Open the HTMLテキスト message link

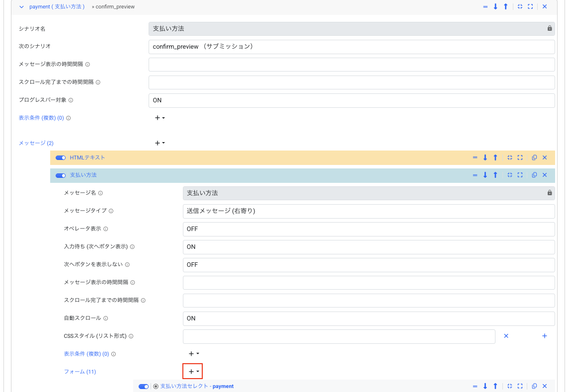[87, 157]
